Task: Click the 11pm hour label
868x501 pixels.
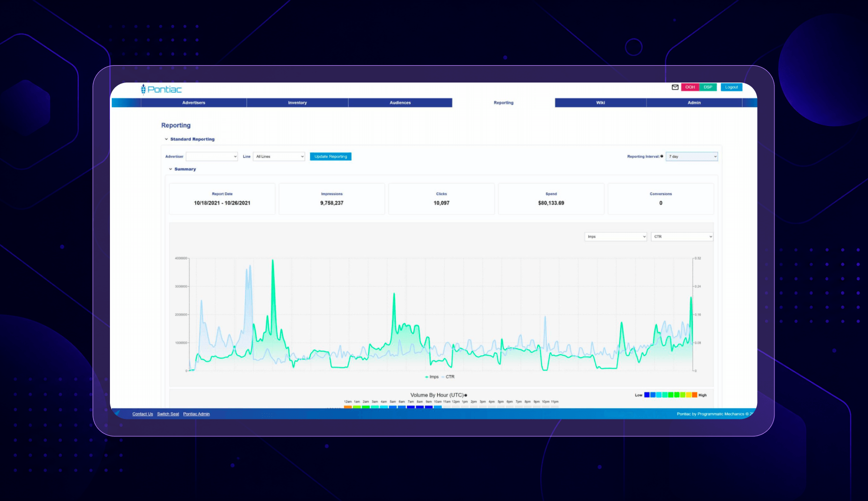Action: (555, 402)
